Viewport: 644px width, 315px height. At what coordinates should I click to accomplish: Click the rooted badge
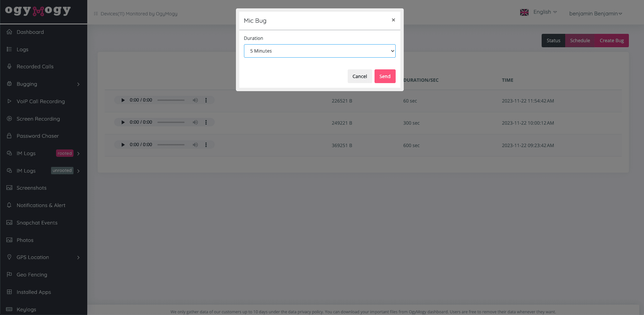pos(65,153)
